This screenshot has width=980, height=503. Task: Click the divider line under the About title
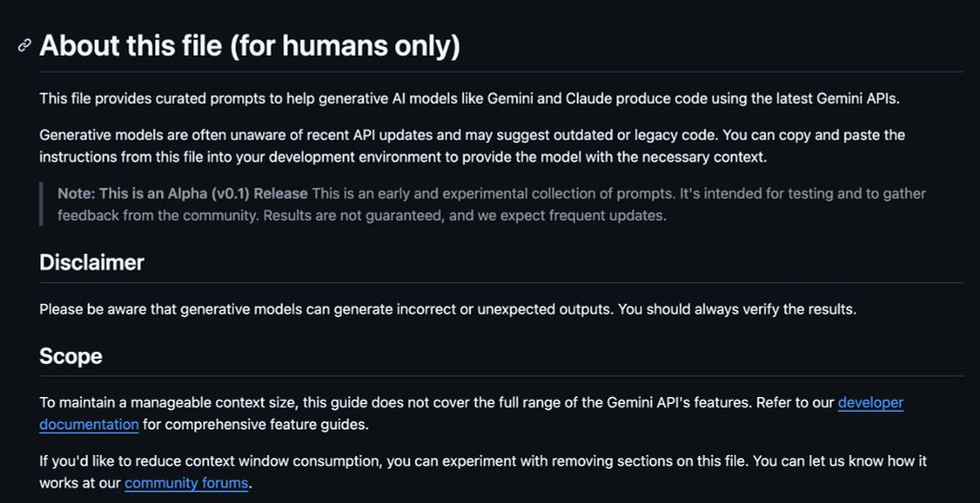tap(501, 72)
